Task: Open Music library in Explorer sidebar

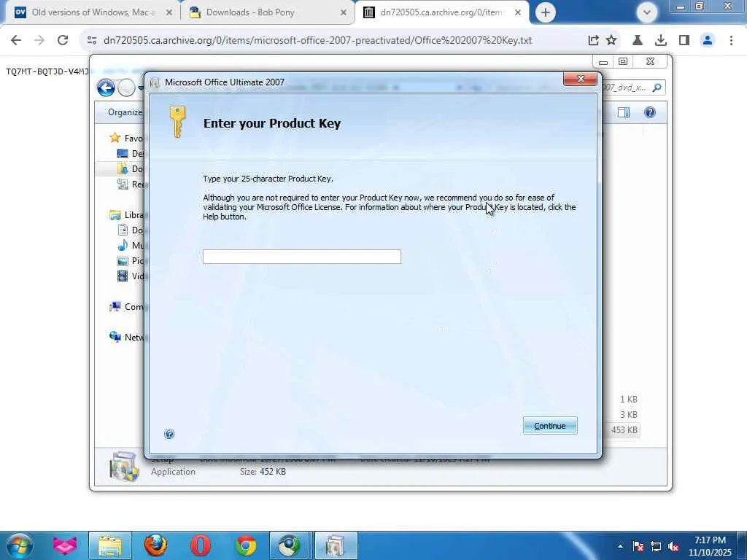Action: (130, 245)
